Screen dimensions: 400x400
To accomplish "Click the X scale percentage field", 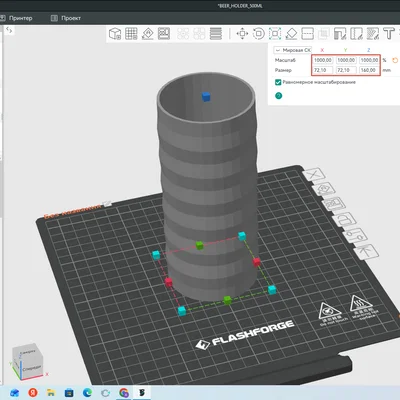I will click(323, 60).
